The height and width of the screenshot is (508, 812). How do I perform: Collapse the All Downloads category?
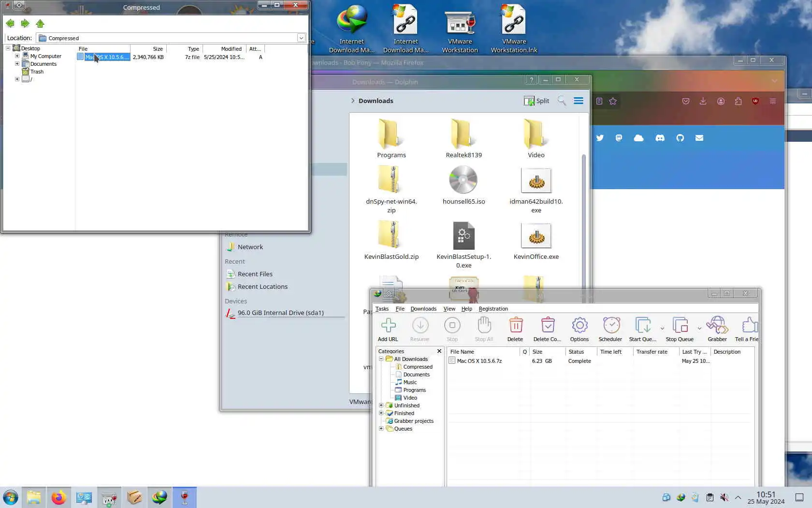pos(381,359)
